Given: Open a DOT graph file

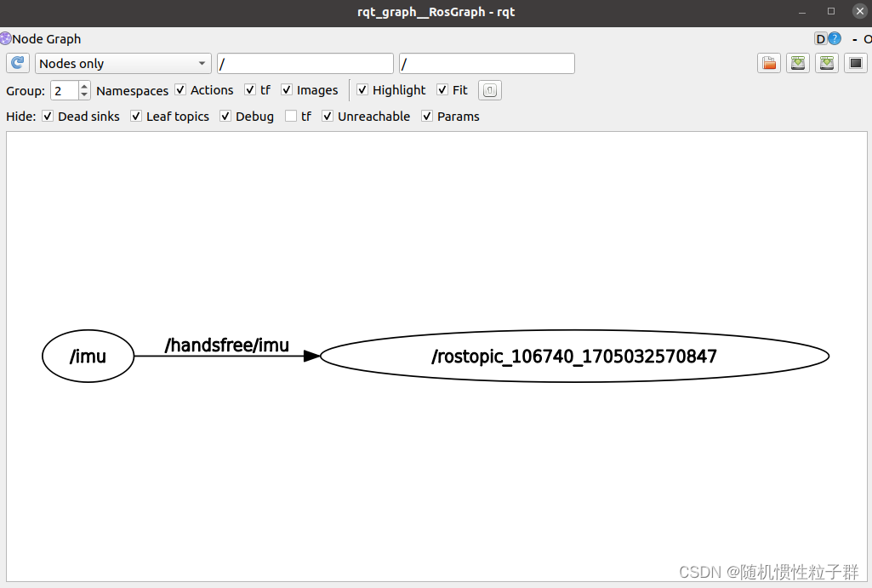Looking at the screenshot, I should (x=769, y=62).
